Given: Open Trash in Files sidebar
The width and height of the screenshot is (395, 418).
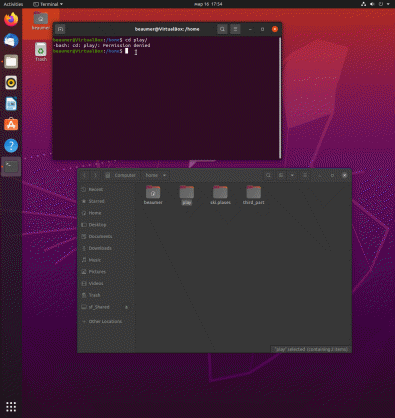Looking at the screenshot, I should pos(106,295).
